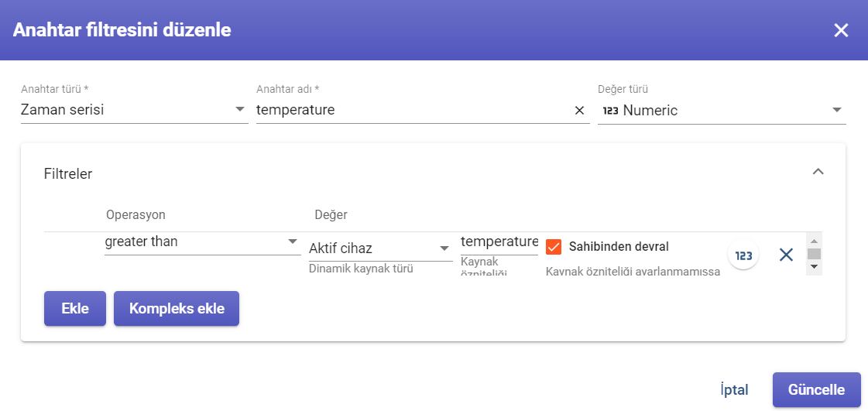The width and height of the screenshot is (868, 411).
Task: Click the 123 value type round icon
Action: coord(743,255)
